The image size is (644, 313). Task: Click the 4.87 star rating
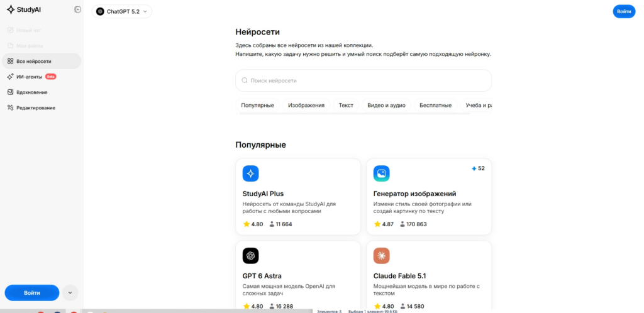click(x=384, y=224)
